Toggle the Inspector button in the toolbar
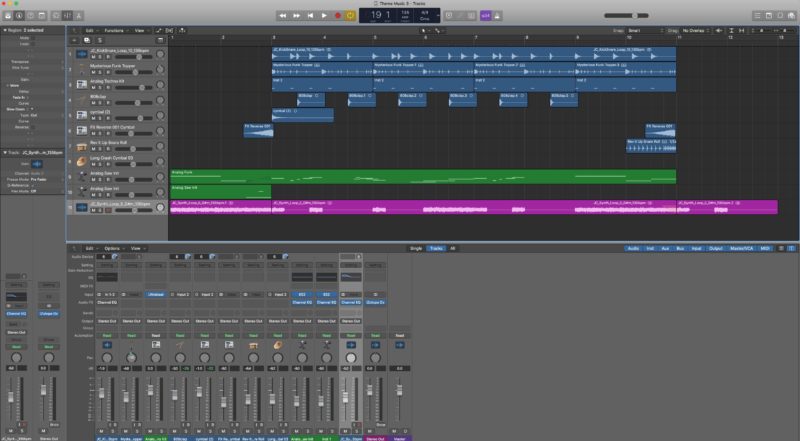 [19, 16]
